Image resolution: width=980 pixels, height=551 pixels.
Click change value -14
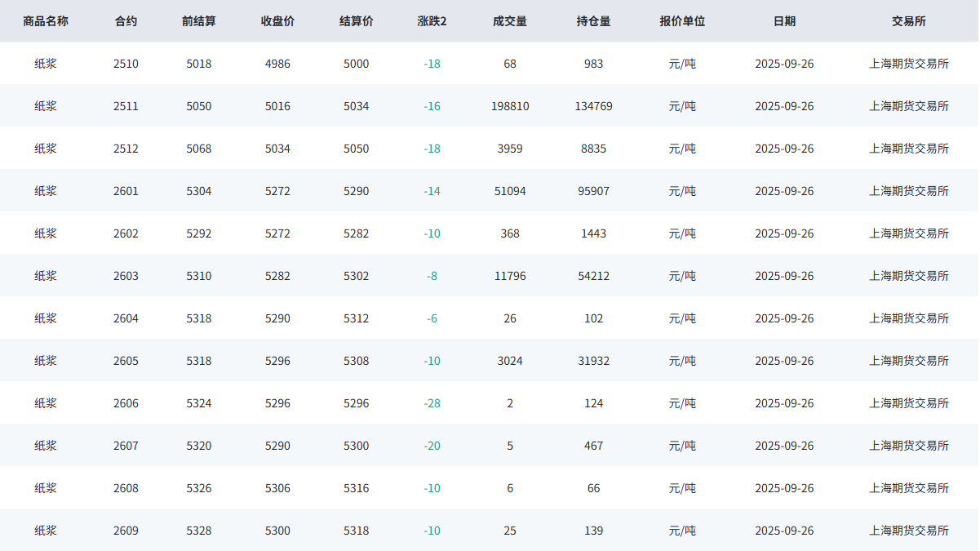[432, 191]
